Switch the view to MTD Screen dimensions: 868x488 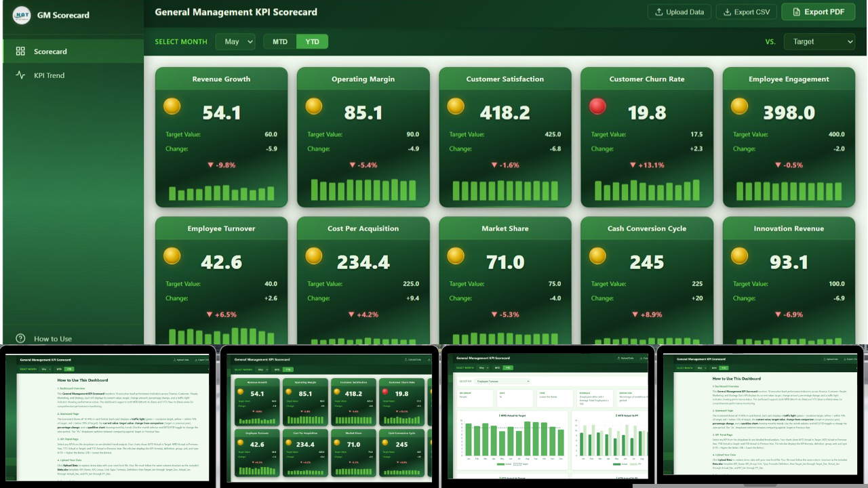[280, 42]
